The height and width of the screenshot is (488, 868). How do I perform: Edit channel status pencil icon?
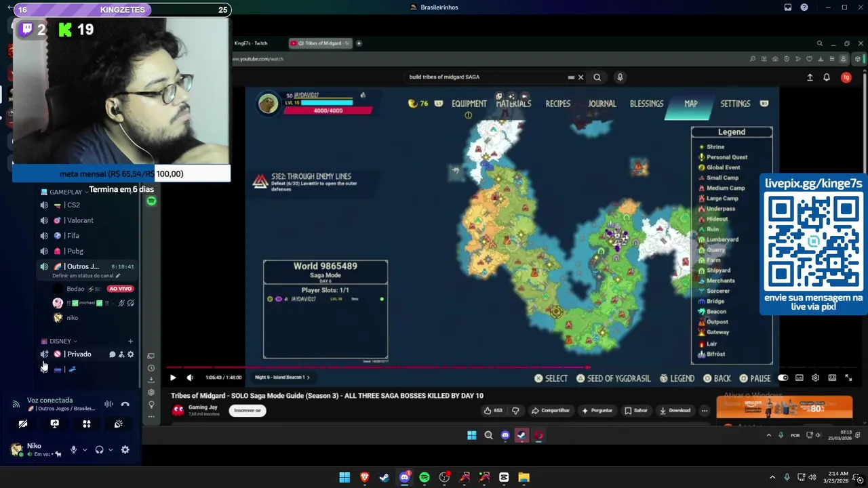(x=117, y=276)
